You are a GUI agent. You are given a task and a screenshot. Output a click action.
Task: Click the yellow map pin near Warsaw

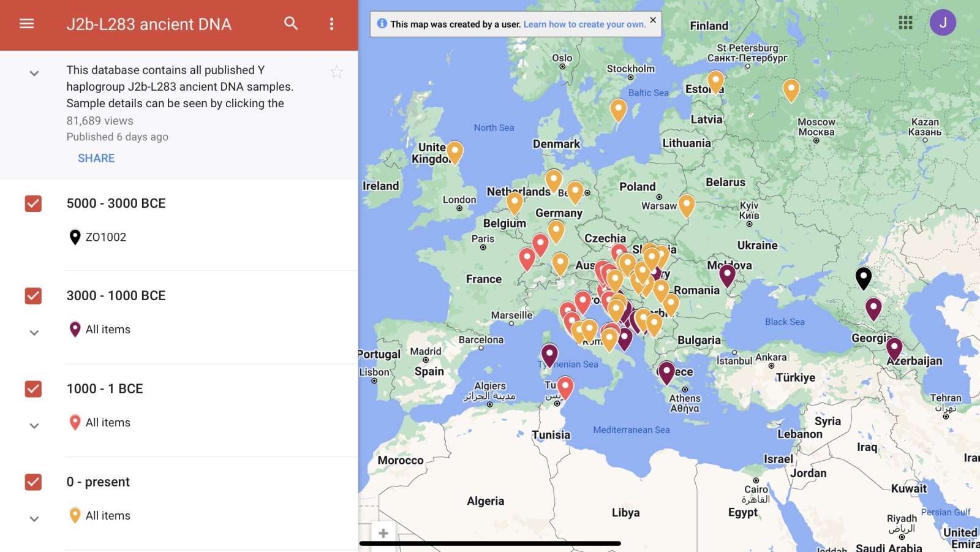pyautogui.click(x=687, y=206)
